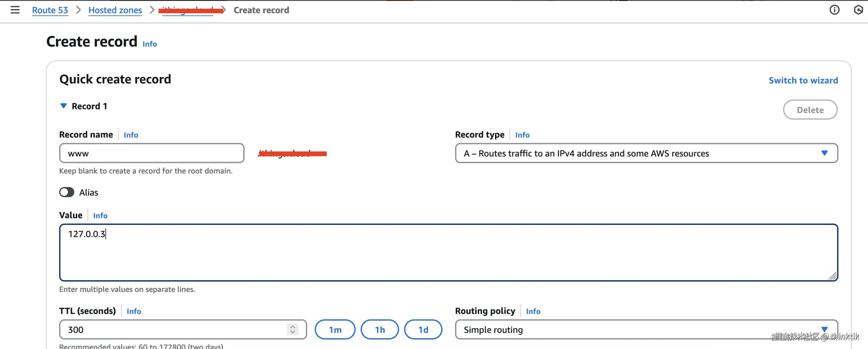Click inside the Value text area

[x=448, y=253]
